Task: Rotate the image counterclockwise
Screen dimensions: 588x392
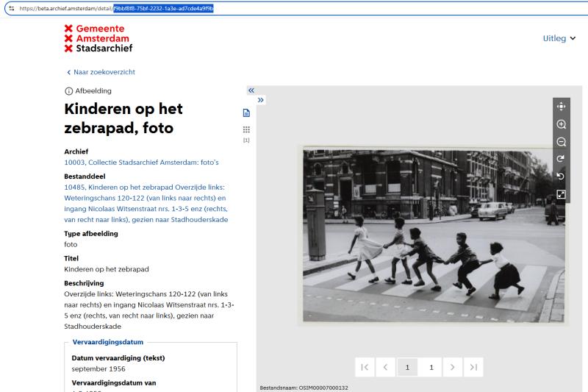Action: [x=562, y=177]
